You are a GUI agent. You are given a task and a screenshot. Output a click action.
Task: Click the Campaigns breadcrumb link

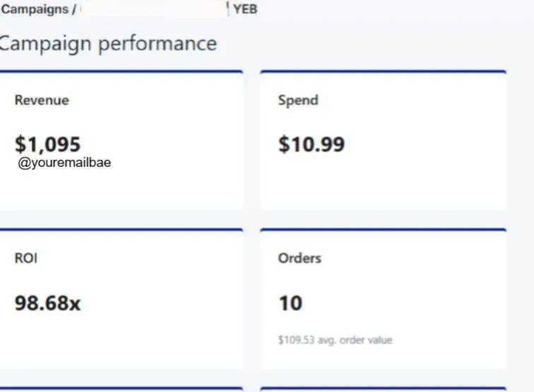click(x=34, y=9)
